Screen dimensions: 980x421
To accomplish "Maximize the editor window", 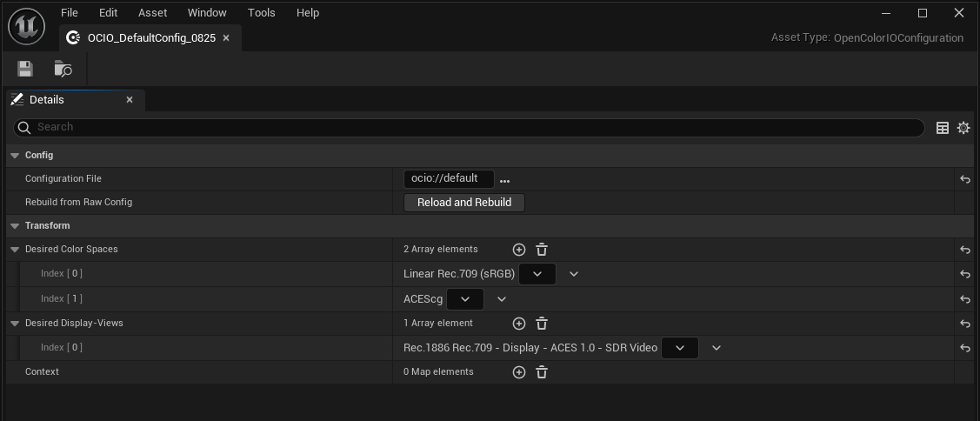I will pos(923,13).
